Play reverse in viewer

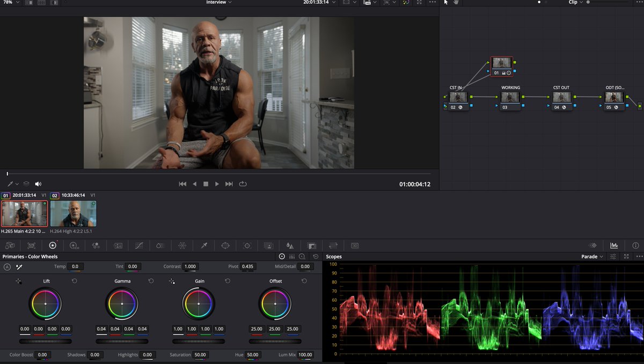[x=194, y=184]
